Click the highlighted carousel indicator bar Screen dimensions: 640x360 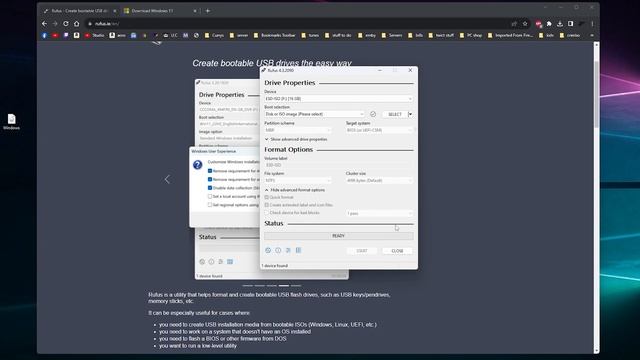[x=284, y=285]
